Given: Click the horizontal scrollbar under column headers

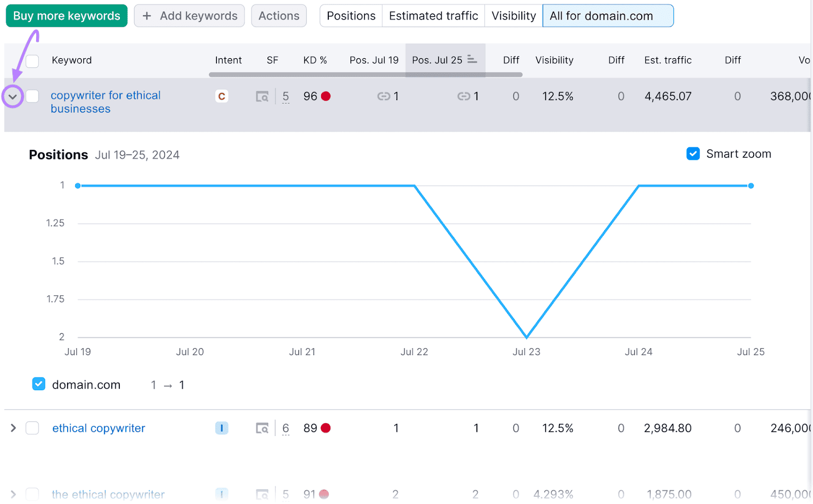Looking at the screenshot, I should coord(365,75).
